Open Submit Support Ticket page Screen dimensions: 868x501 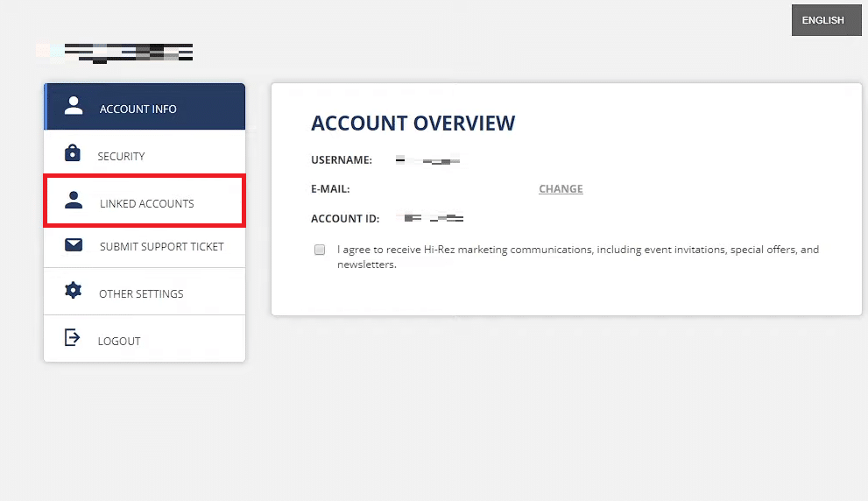point(145,247)
